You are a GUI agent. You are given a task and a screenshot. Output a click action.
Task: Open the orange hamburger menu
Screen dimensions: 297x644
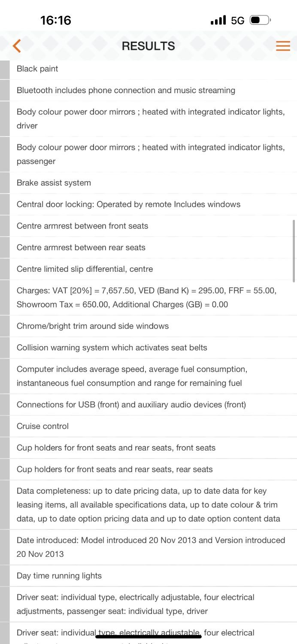point(283,46)
